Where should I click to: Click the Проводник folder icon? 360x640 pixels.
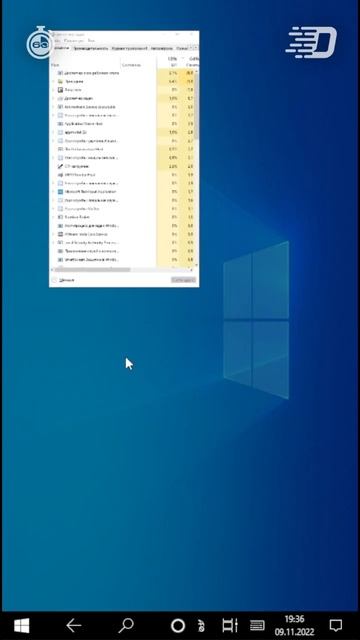point(60,81)
